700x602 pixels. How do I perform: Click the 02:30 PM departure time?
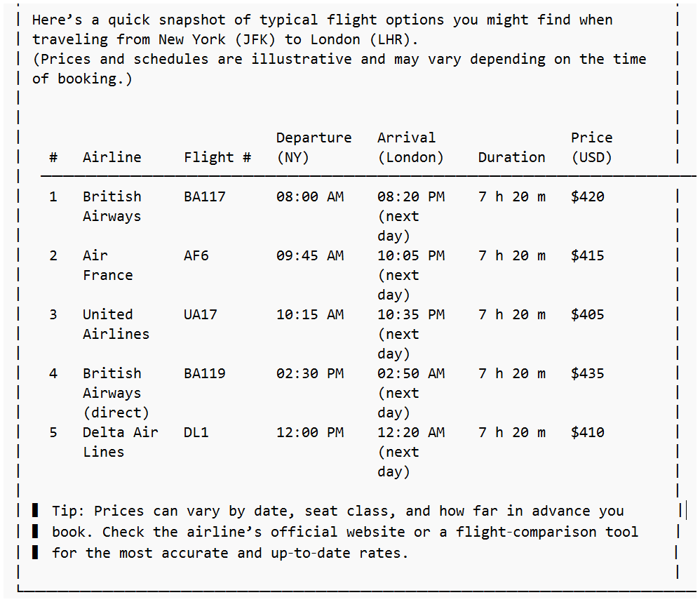tap(310, 373)
